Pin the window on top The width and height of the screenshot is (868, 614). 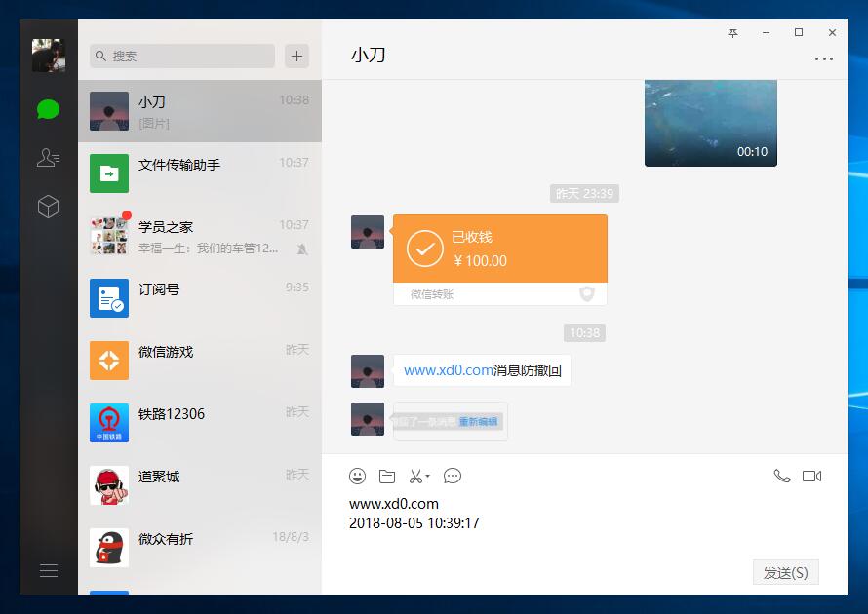(x=733, y=33)
